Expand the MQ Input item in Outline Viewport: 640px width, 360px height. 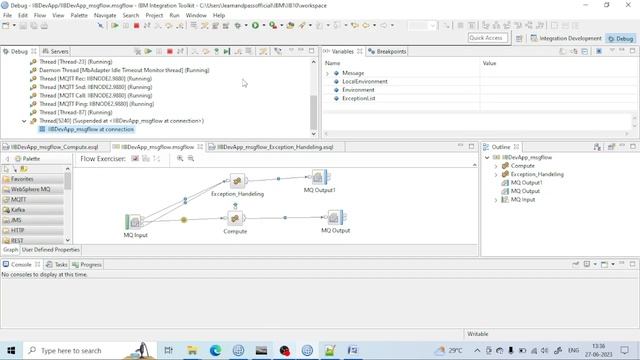(x=496, y=200)
